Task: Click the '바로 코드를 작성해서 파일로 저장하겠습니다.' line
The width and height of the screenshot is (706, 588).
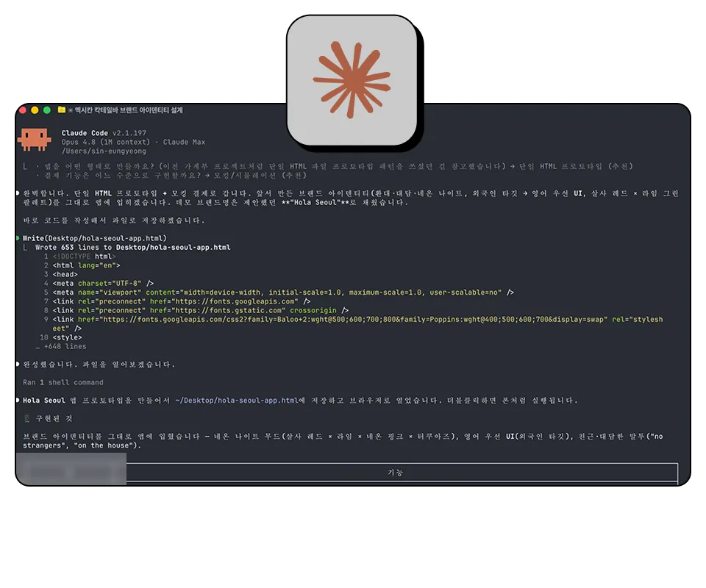Action: [x=114, y=220]
